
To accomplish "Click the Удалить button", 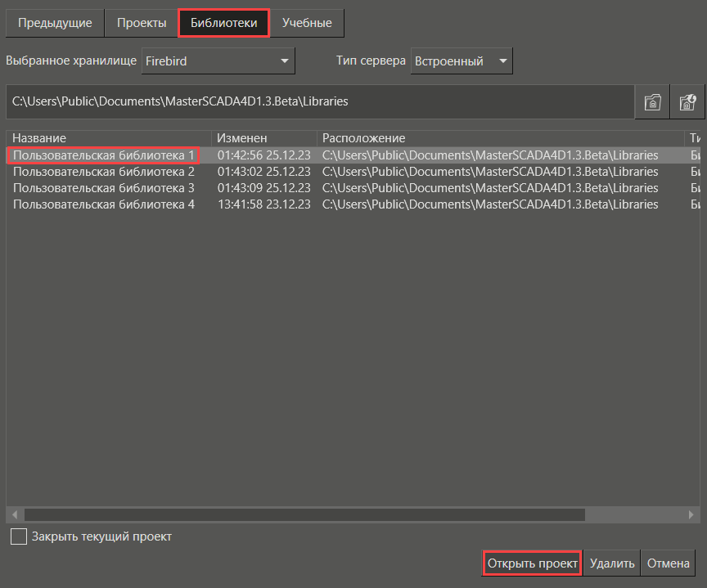I will (611, 563).
